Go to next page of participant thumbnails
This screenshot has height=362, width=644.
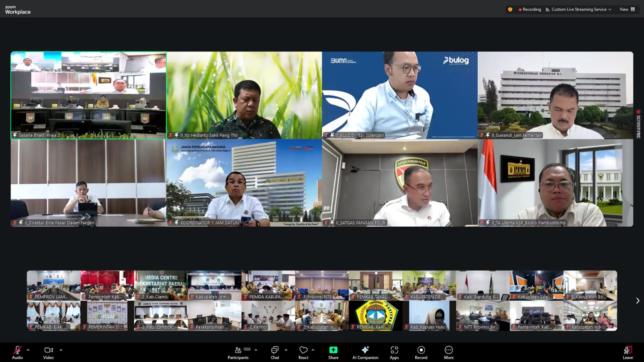[x=638, y=301]
